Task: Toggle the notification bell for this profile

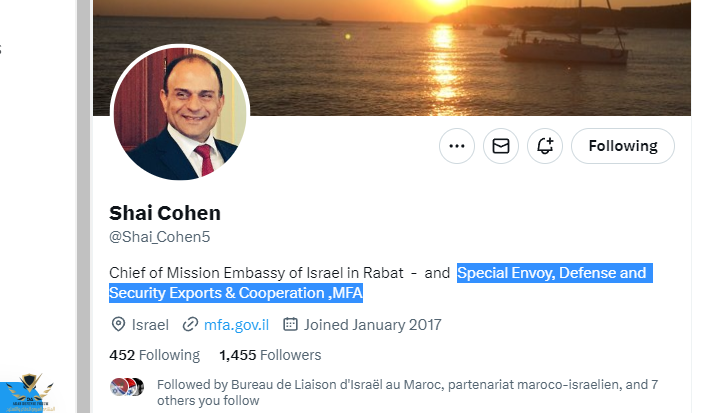Action: point(545,146)
